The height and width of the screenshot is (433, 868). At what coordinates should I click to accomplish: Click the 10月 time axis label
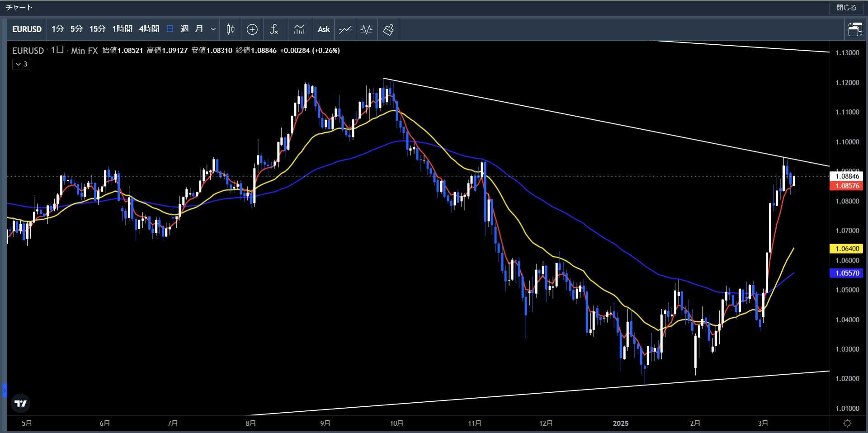[396, 424]
